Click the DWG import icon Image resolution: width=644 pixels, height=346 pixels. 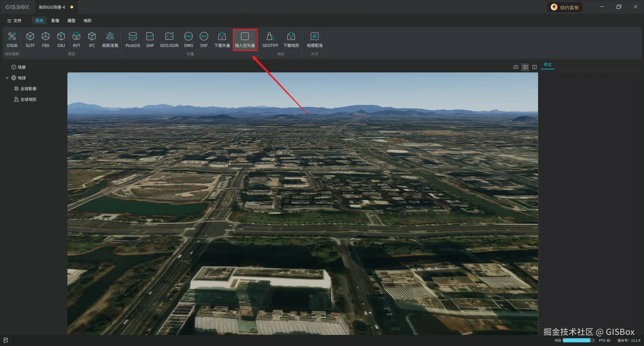pyautogui.click(x=189, y=40)
